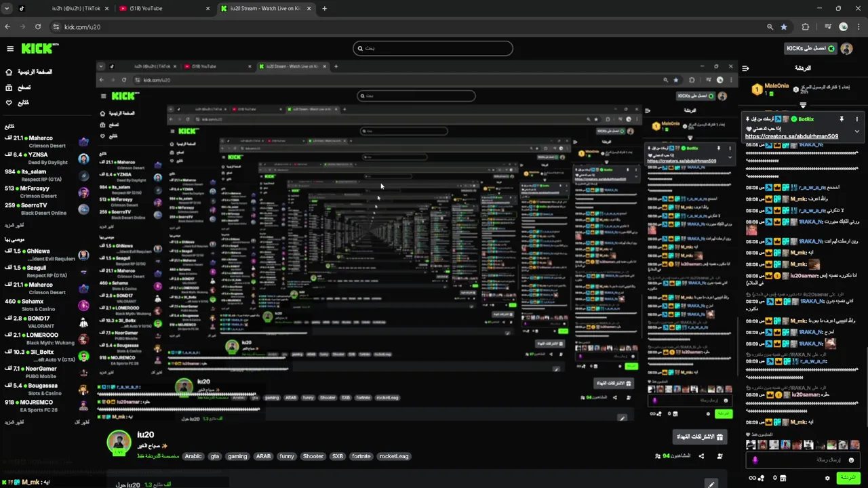Open Sehamx Slots & Casino channel
Viewport: 868px width, 488px height.
[x=45, y=305]
